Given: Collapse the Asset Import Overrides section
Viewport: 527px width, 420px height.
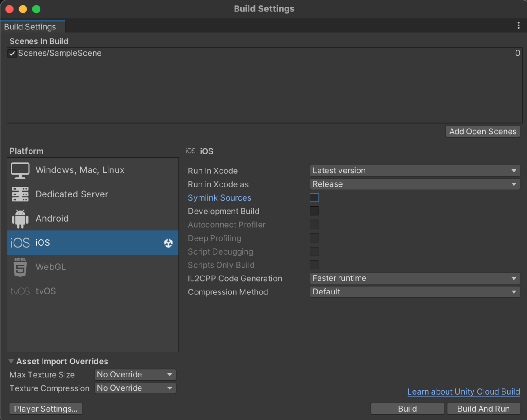Looking at the screenshot, I should [11, 362].
